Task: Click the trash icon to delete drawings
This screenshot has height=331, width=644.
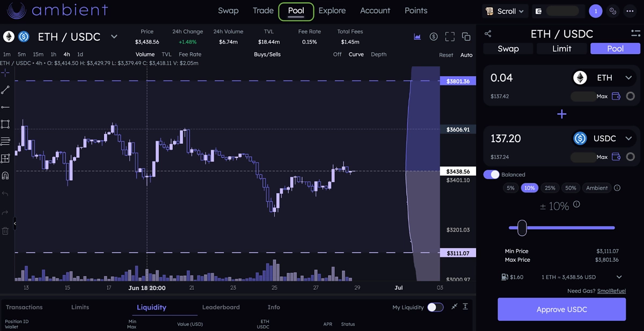Action: point(5,231)
